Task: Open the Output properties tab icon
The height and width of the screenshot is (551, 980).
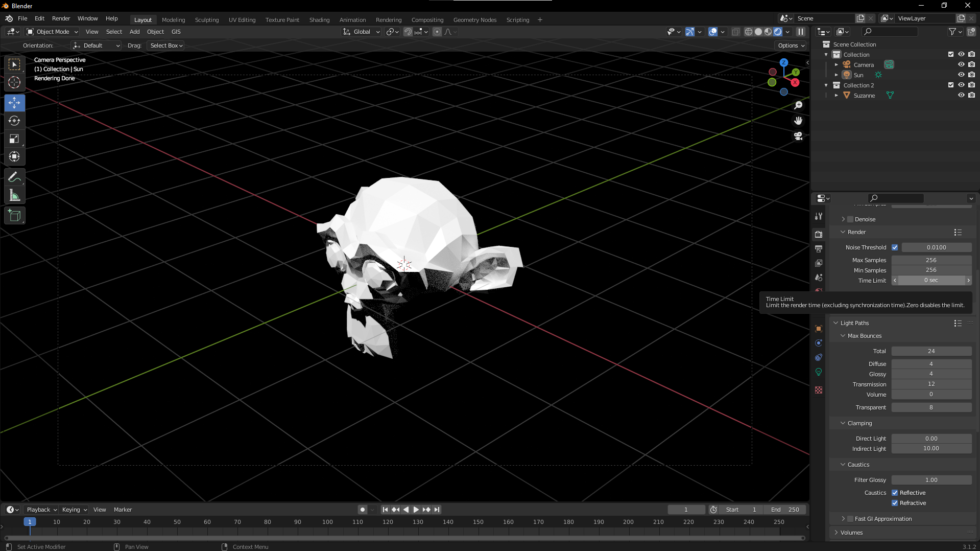Action: pos(819,249)
